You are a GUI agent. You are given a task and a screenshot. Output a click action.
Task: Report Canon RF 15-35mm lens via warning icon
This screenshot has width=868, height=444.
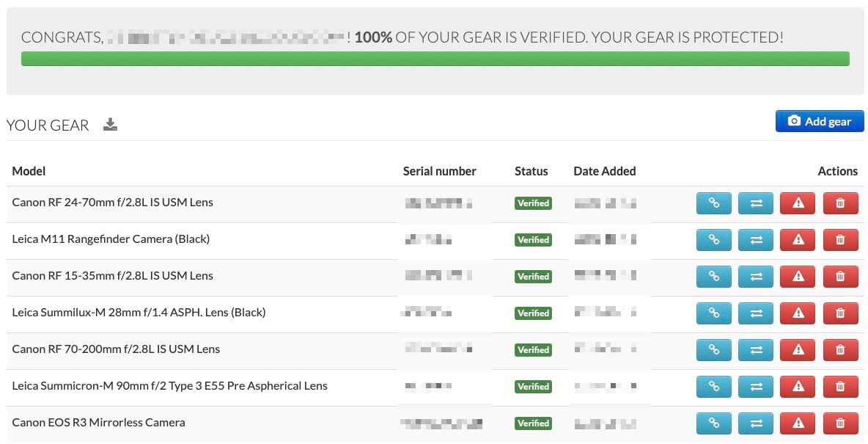[x=798, y=277]
